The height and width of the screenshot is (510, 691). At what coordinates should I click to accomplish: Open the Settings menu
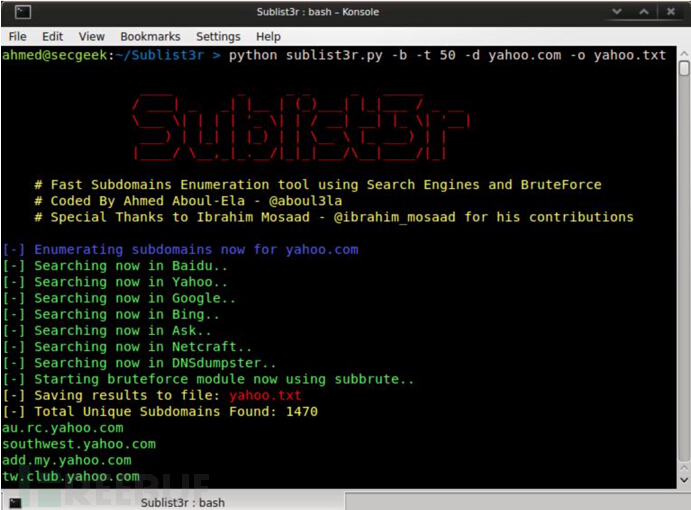pyautogui.click(x=218, y=37)
